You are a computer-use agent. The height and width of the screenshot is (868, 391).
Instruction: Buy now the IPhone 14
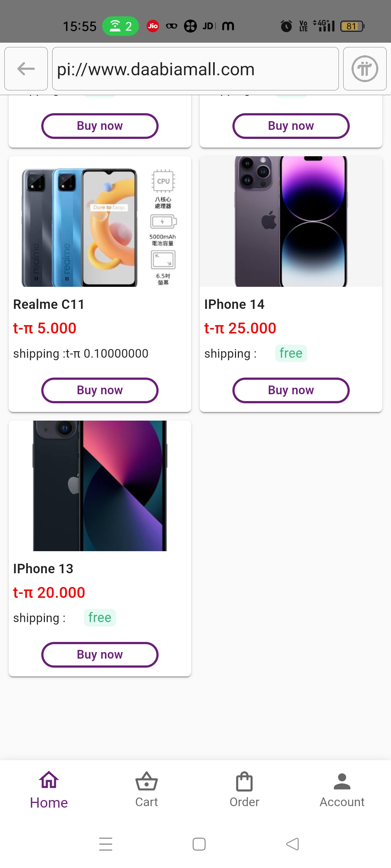291,390
